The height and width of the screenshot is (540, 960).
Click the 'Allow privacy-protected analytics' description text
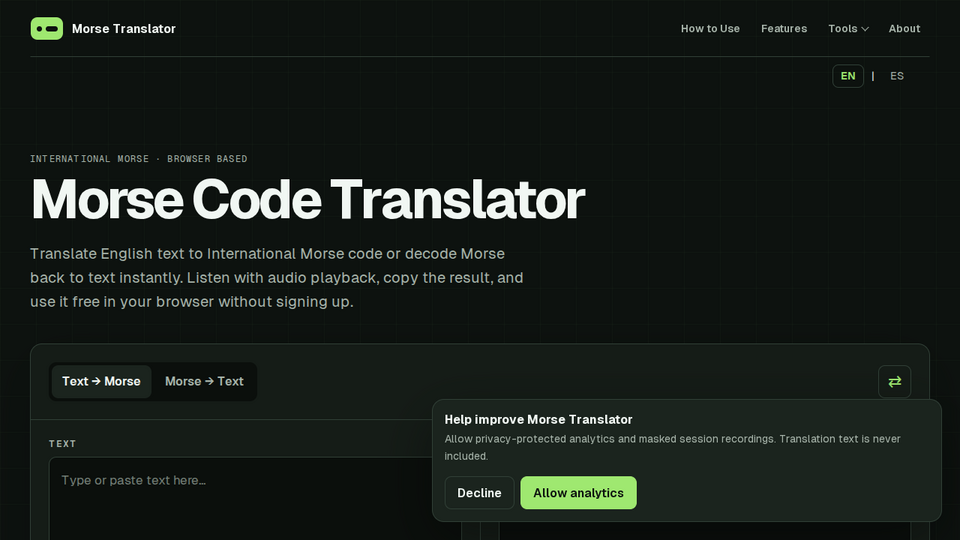click(672, 448)
